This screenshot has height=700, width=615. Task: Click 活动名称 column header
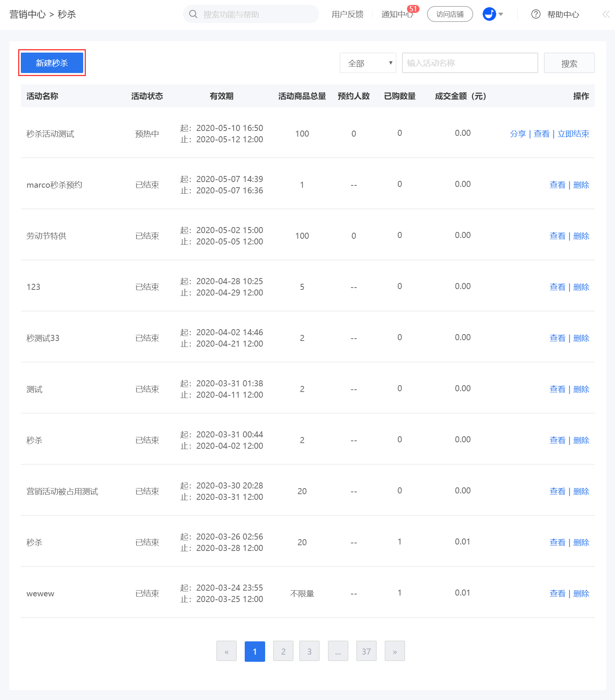tap(42, 96)
